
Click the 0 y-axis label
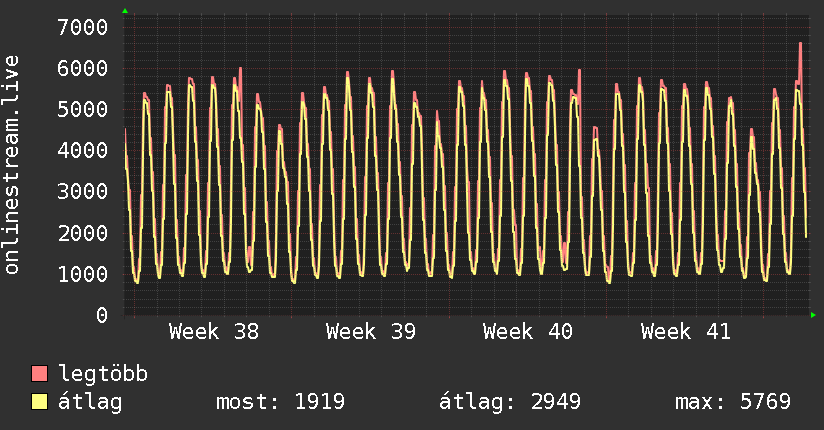click(x=102, y=315)
